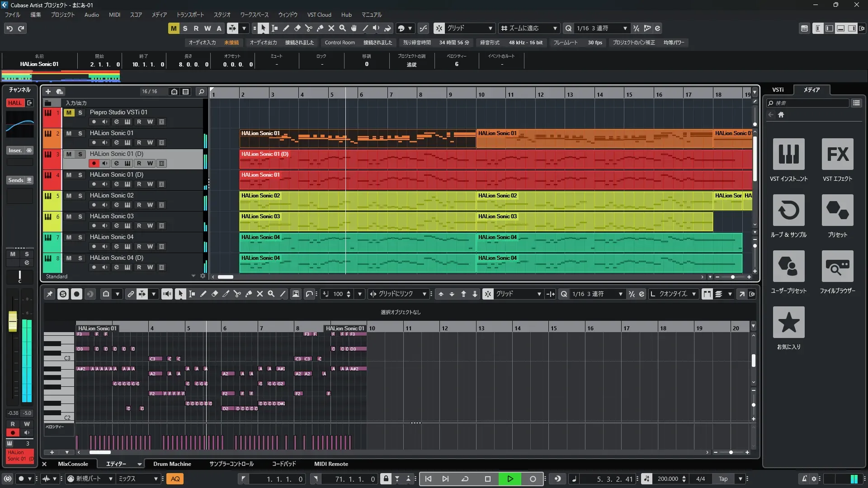This screenshot has width=868, height=488.
Task: Open Loops & Samples media tile
Action: coord(788,211)
